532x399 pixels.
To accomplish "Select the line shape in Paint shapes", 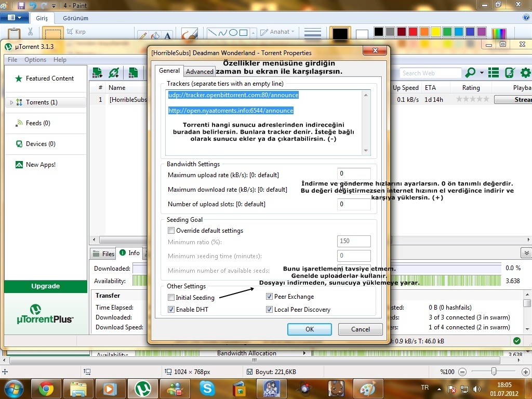I will (212, 33).
